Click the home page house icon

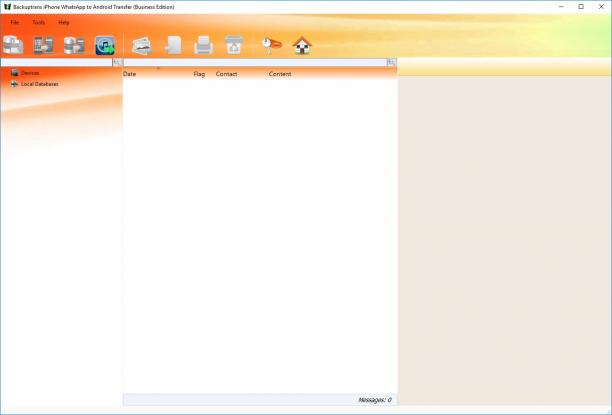pos(302,45)
